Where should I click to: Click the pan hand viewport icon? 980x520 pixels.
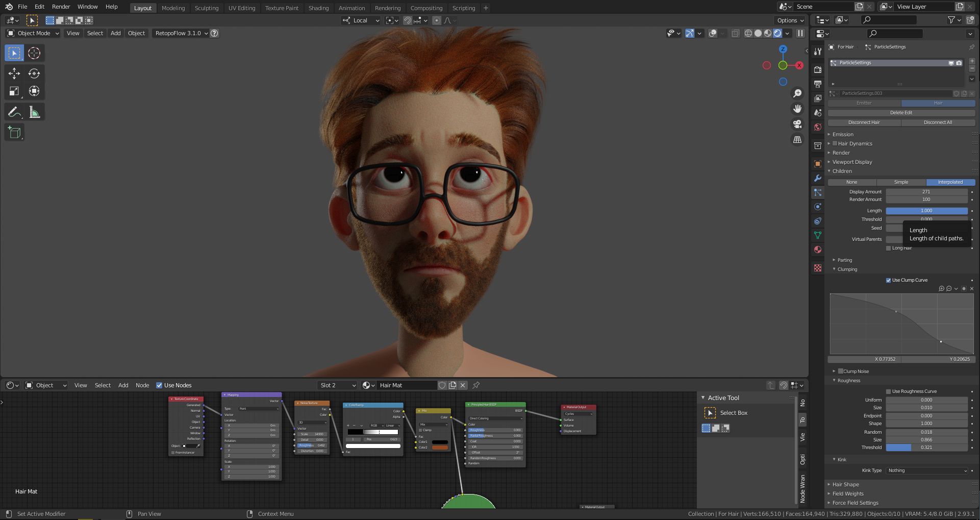pos(797,109)
